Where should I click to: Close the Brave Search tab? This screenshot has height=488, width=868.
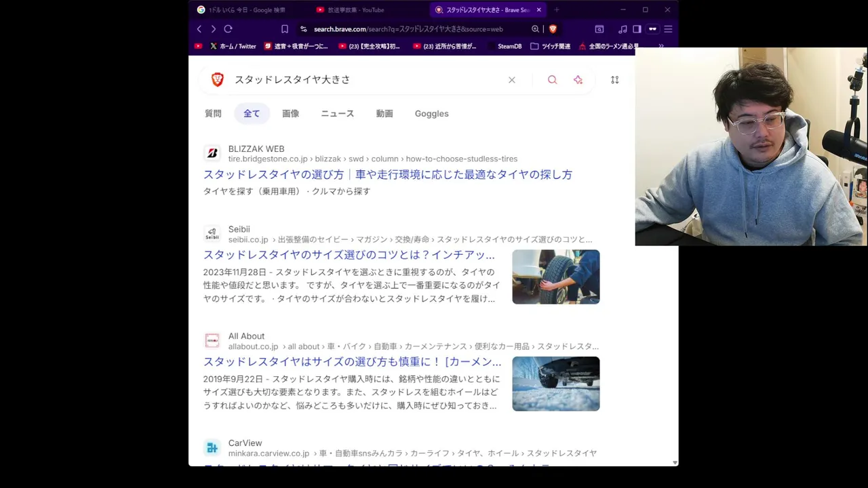539,9
